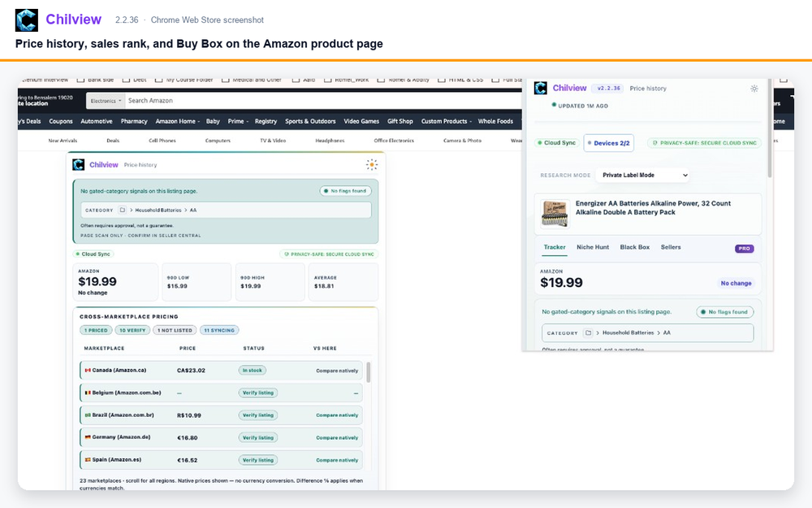The image size is (812, 508).
Task: Switch to the Sellers tab
Action: point(671,247)
